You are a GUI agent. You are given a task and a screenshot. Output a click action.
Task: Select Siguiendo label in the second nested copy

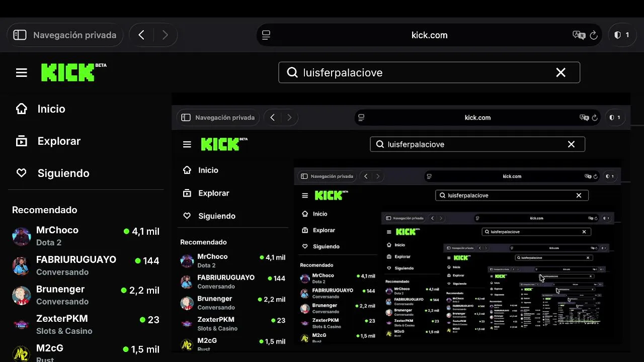pos(327,246)
